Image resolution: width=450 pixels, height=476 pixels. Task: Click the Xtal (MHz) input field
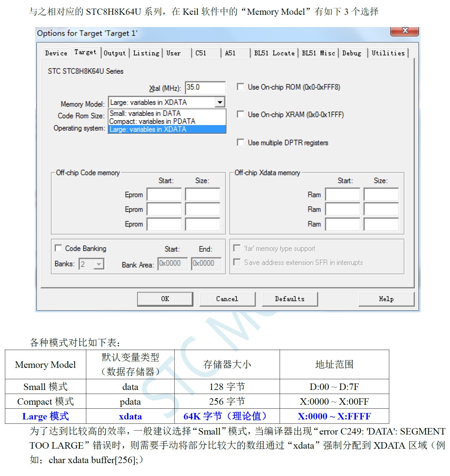coord(205,88)
